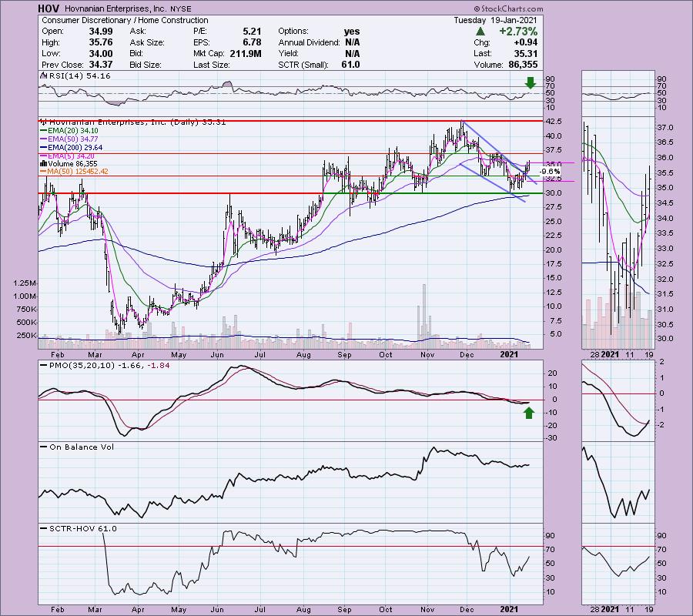Click the -9.6% annotation on price chart
This screenshot has height=616, width=693.
pos(551,172)
